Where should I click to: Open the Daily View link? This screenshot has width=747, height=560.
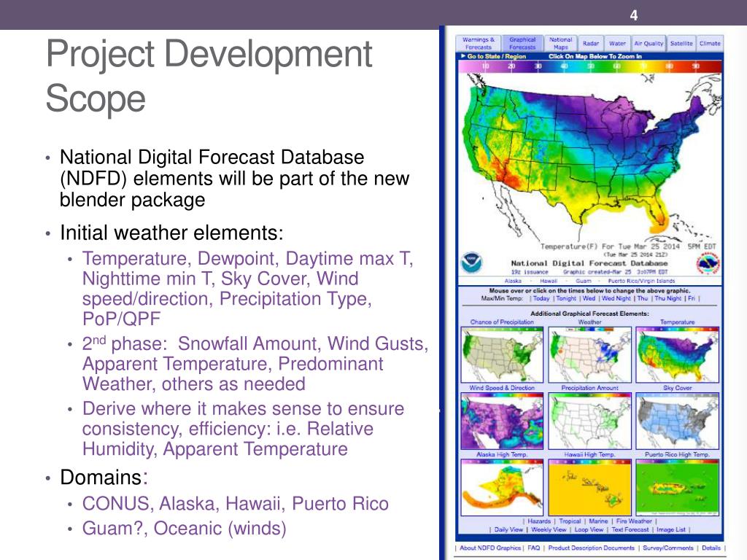click(508, 529)
